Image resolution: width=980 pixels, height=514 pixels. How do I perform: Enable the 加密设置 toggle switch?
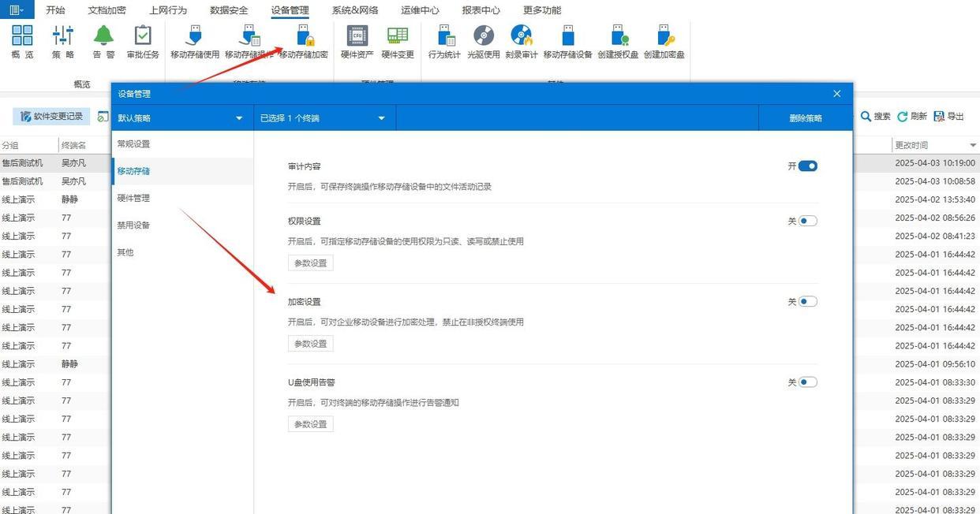click(807, 302)
